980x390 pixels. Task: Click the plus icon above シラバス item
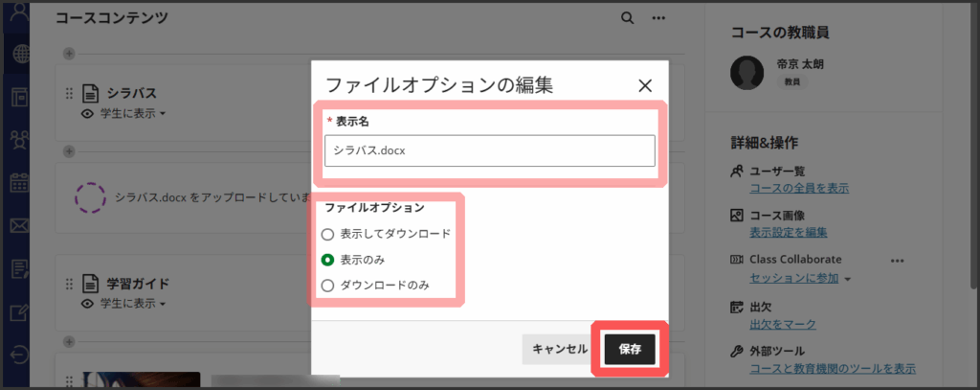coord(68,54)
